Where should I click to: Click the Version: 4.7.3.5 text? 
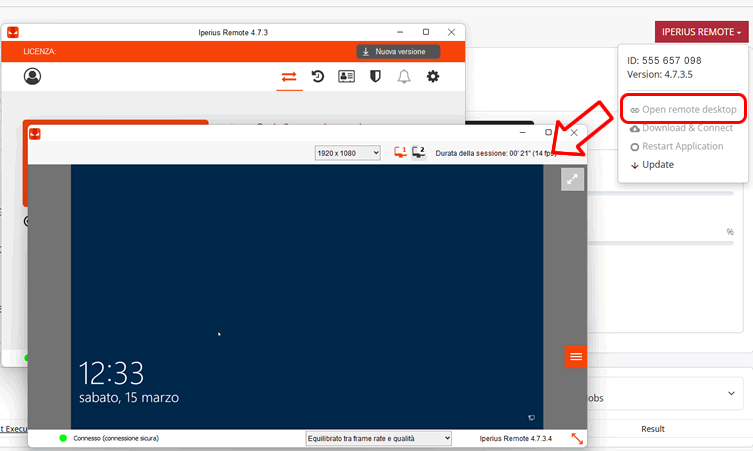[660, 74]
